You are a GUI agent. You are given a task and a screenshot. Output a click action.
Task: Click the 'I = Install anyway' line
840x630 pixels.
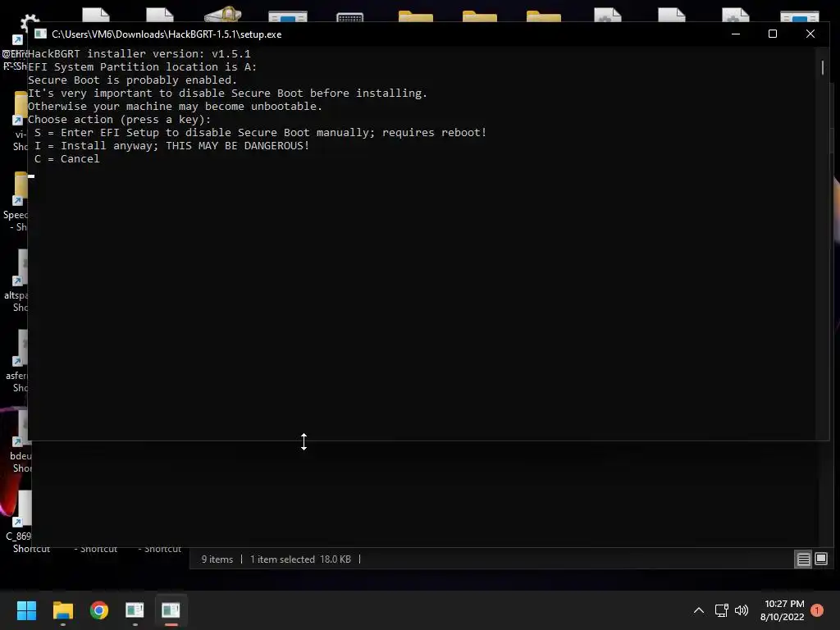pyautogui.click(x=172, y=146)
